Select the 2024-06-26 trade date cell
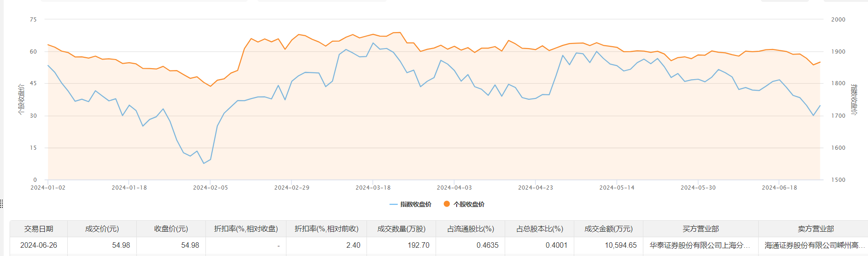Image resolution: width=868 pixels, height=256 pixels. coord(39,245)
